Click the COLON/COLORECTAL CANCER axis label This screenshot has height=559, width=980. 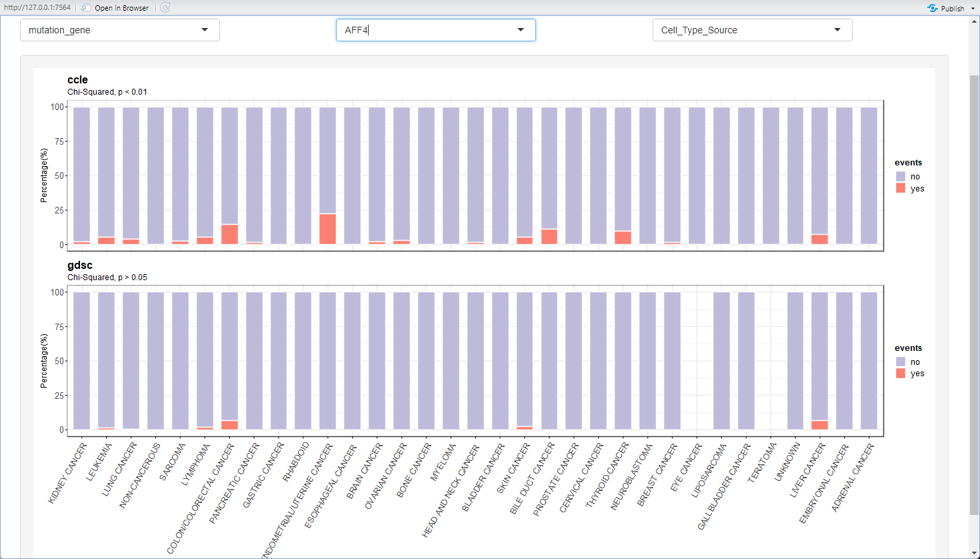pos(200,498)
